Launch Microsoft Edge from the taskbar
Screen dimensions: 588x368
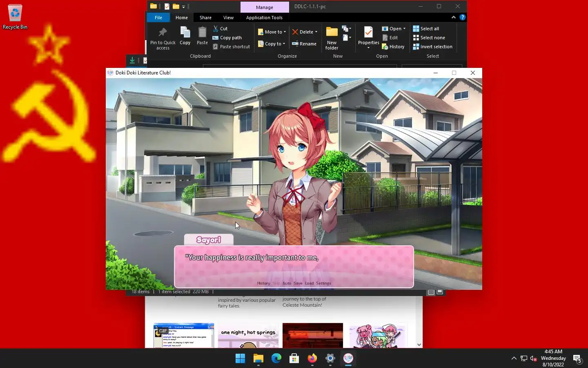coord(276,359)
